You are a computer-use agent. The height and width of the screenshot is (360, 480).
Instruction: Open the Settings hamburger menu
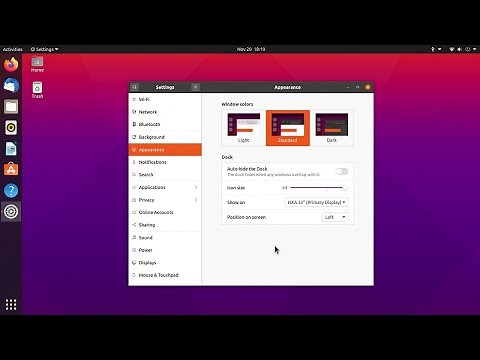click(196, 87)
